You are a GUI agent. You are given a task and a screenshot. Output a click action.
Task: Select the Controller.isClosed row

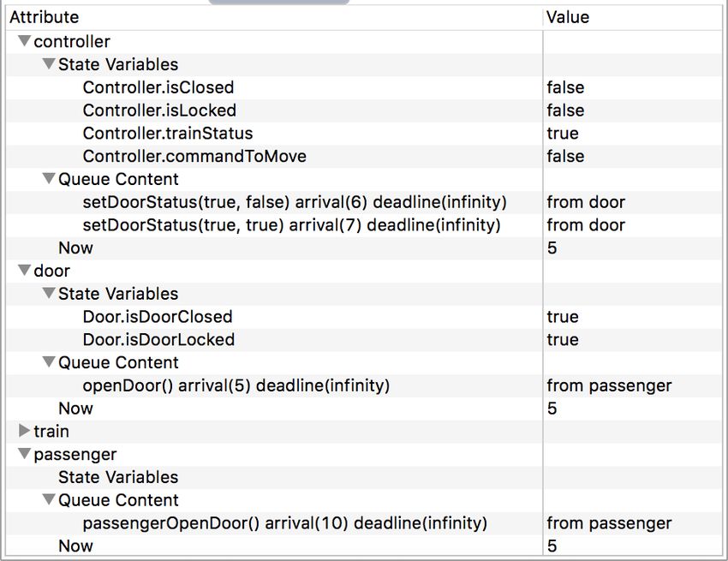click(x=364, y=87)
